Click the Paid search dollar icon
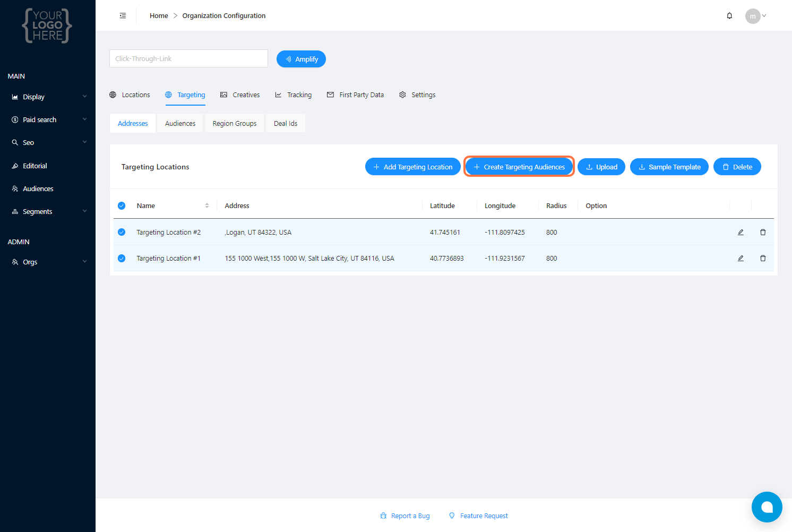 click(x=15, y=120)
